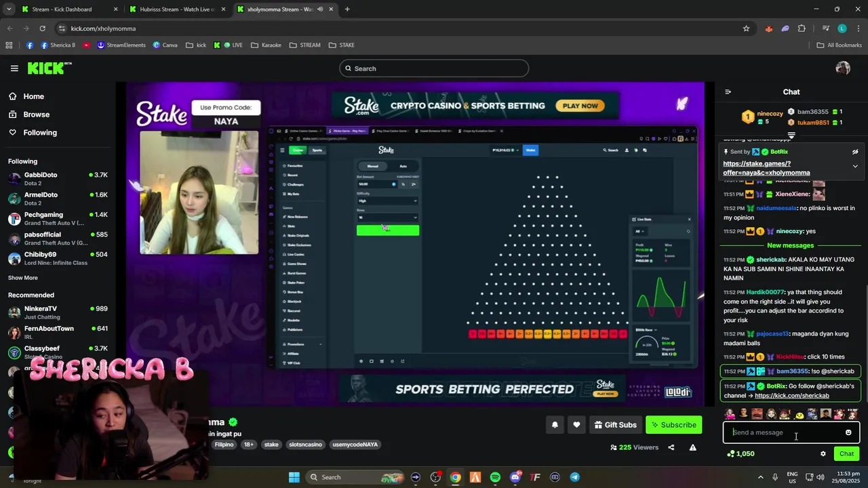Image resolution: width=868 pixels, height=488 pixels.
Task: Collapse the chat panel with arrow icon
Action: [728, 92]
